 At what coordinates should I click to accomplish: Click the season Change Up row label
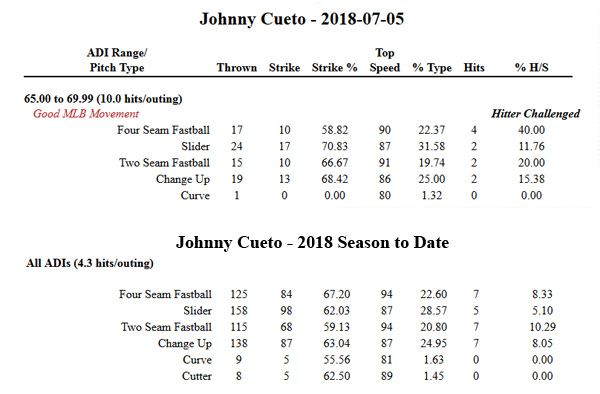click(x=185, y=344)
